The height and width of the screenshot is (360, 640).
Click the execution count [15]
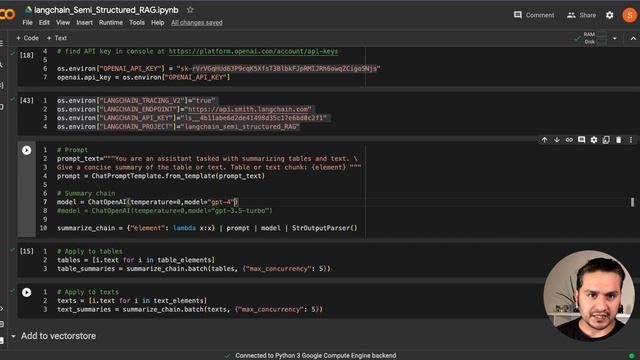(27, 251)
